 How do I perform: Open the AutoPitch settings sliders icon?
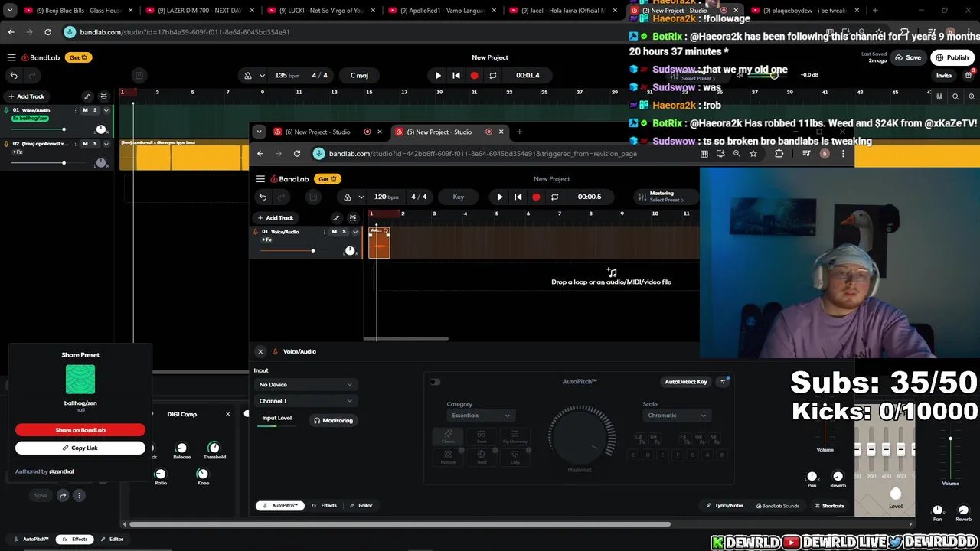[722, 382]
